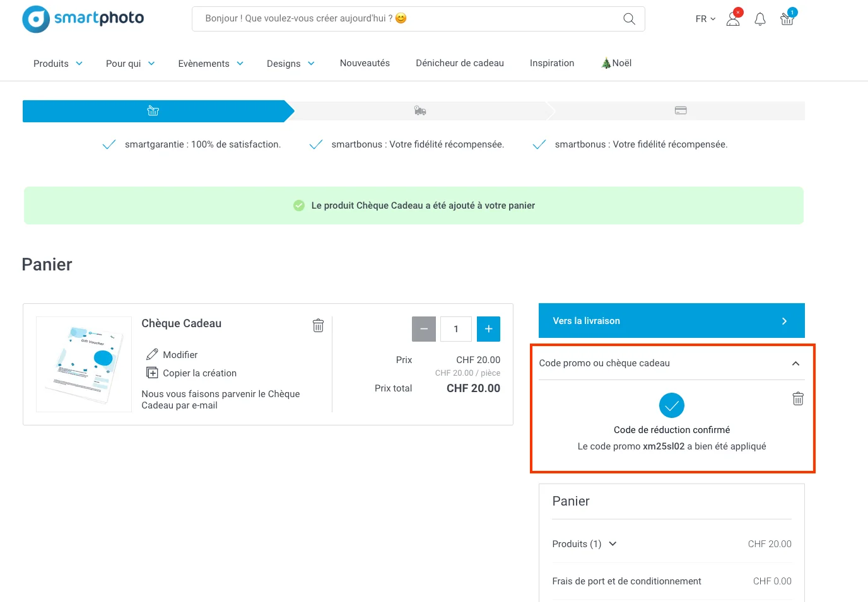Remove applied promo code via trash icon
Screen dimensions: 868x602
pyautogui.click(x=797, y=398)
